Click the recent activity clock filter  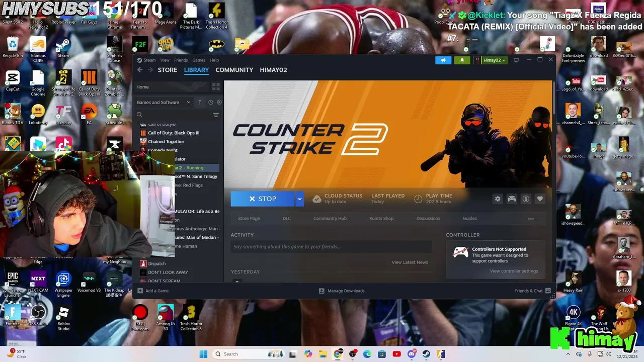(211, 102)
